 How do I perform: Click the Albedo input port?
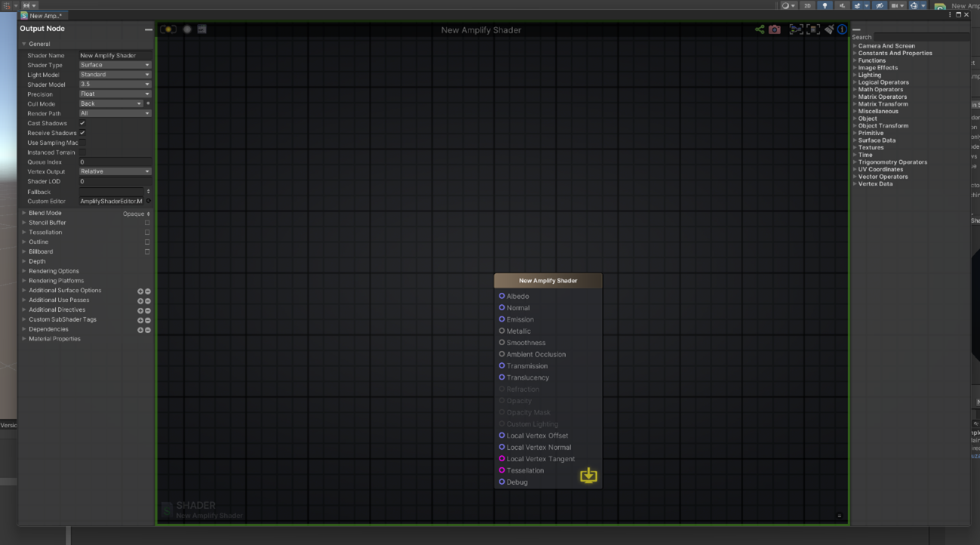click(x=502, y=296)
